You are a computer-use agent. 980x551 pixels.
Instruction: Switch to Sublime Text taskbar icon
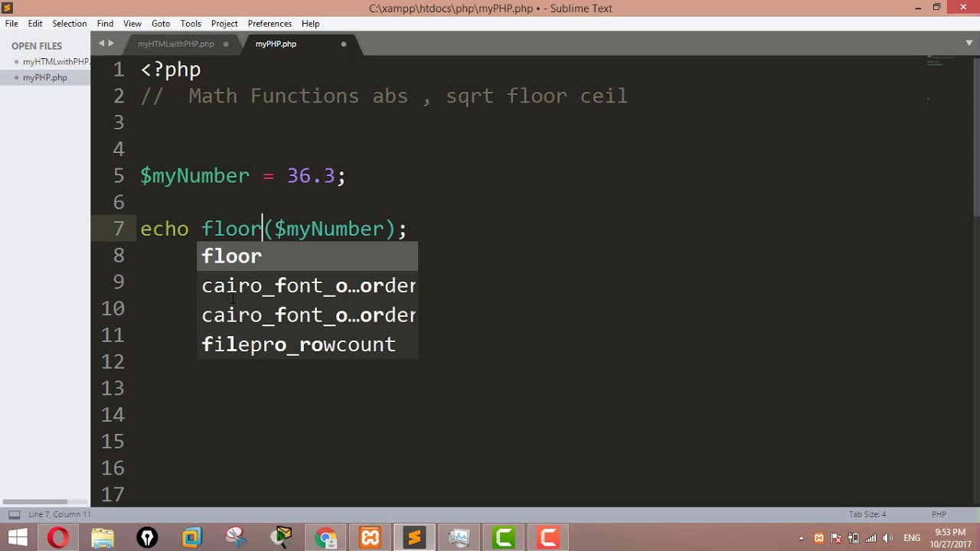[x=415, y=537]
